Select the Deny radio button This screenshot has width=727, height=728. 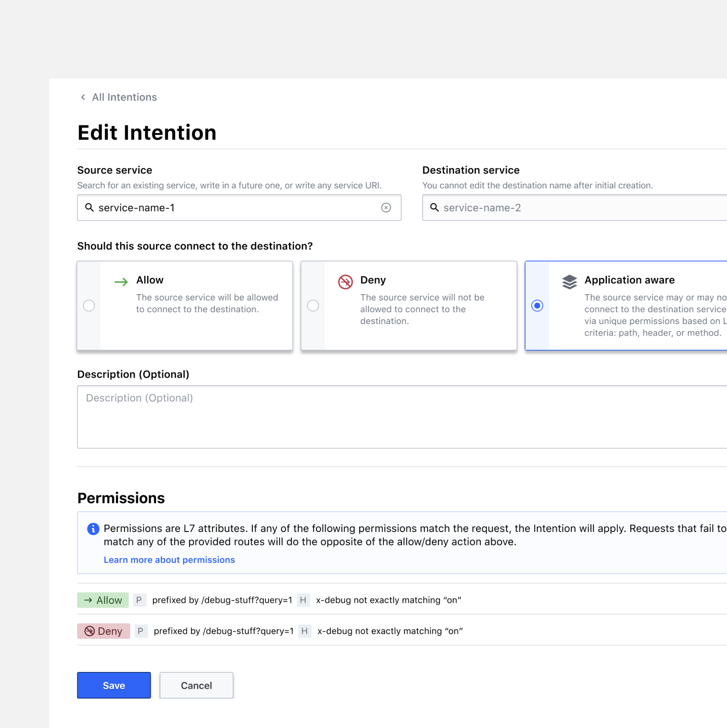pos(313,306)
